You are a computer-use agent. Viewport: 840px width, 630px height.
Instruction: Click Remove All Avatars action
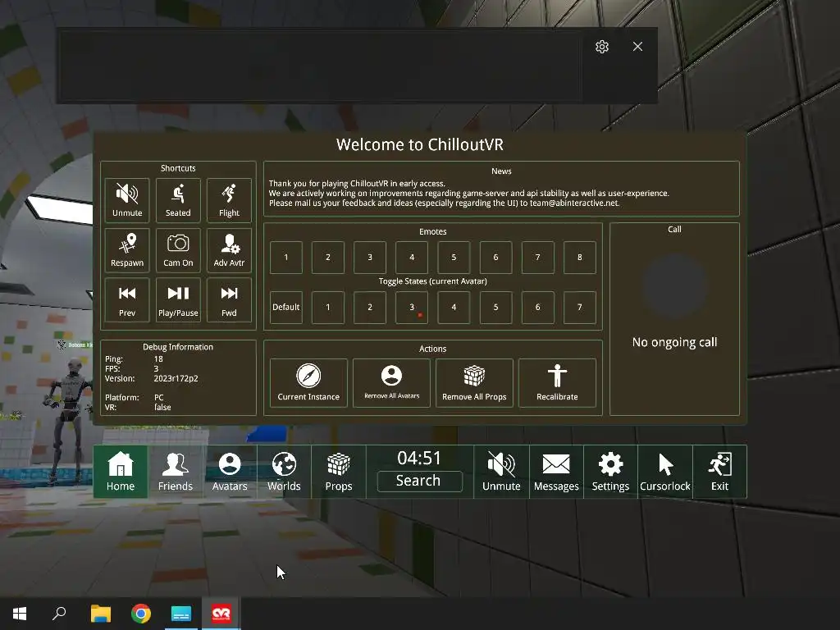click(391, 383)
